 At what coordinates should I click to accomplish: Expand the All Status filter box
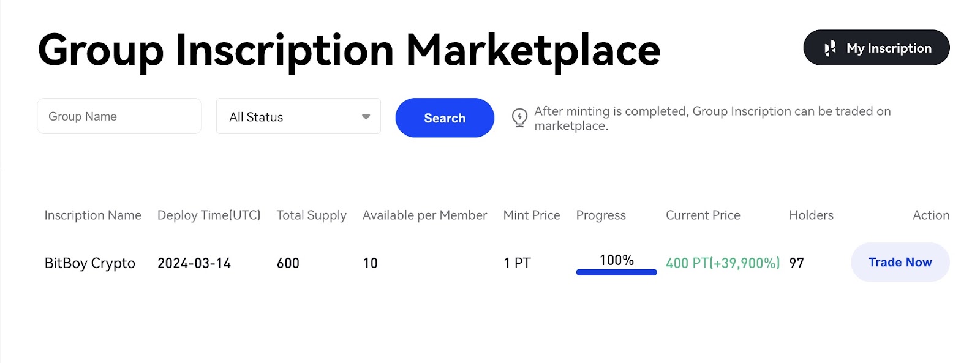298,116
